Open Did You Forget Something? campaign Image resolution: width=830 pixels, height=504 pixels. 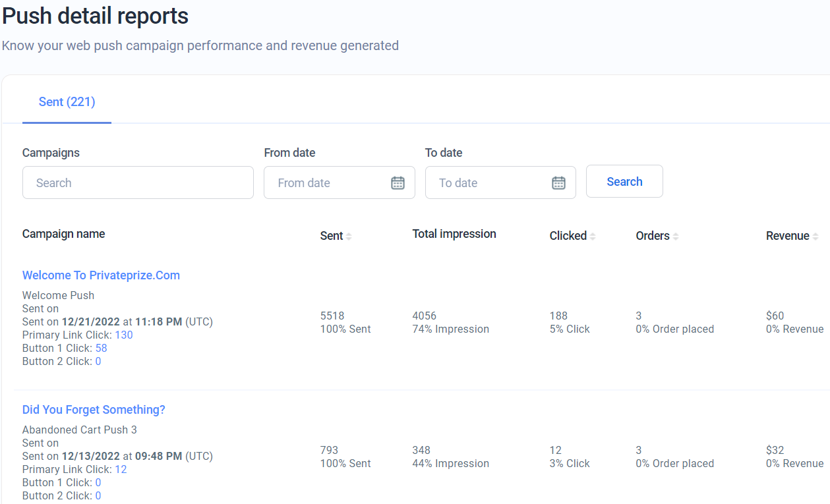[x=94, y=410]
